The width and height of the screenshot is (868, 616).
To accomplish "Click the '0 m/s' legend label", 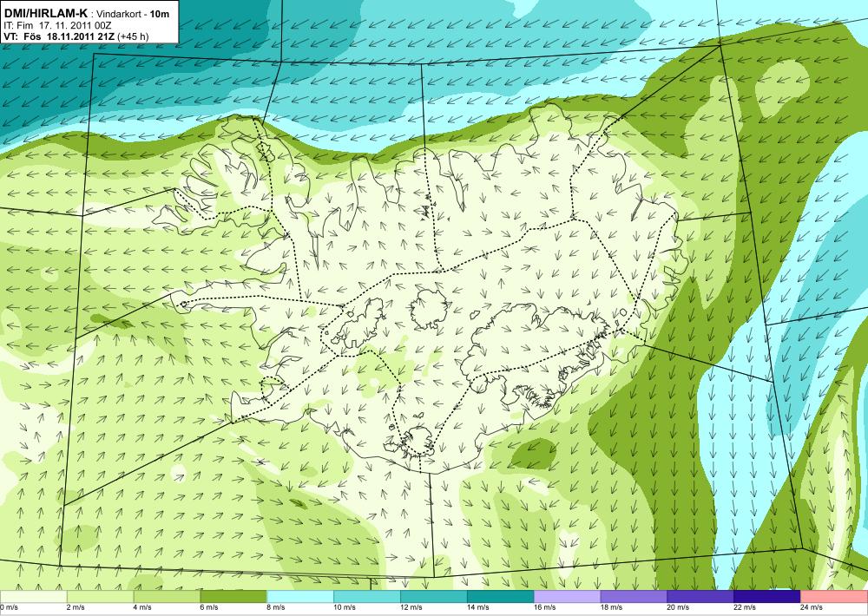I will (x=9, y=607).
